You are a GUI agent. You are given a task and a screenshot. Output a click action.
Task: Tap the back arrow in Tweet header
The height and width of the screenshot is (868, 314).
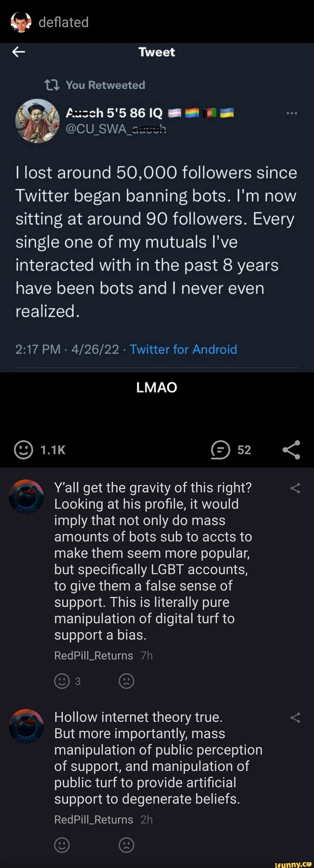point(19,52)
